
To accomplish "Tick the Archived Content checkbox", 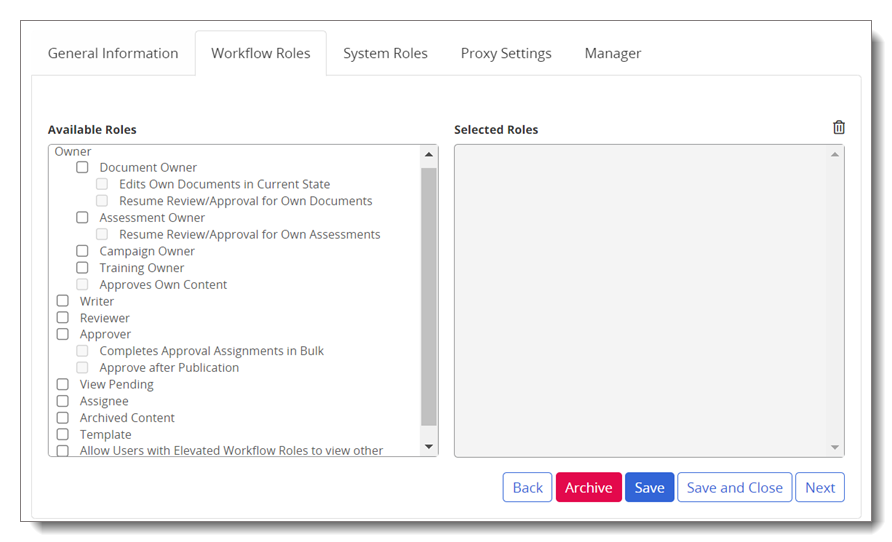I will (63, 417).
